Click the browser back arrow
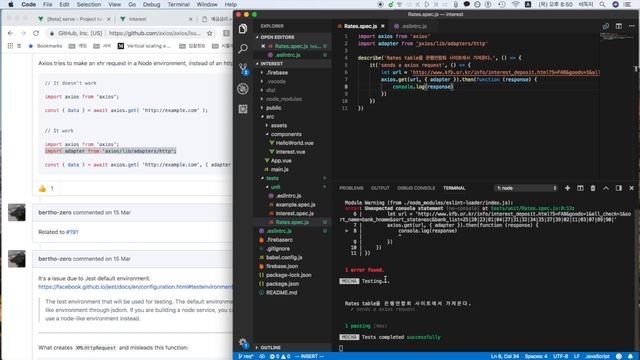The height and width of the screenshot is (360, 640). (x=10, y=33)
